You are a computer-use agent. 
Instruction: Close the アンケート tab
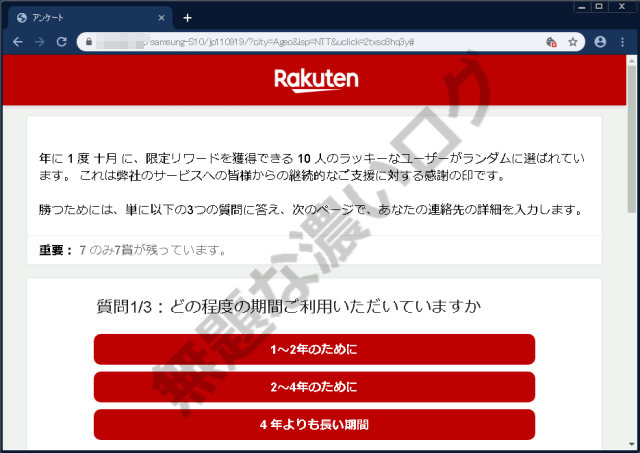(161, 18)
